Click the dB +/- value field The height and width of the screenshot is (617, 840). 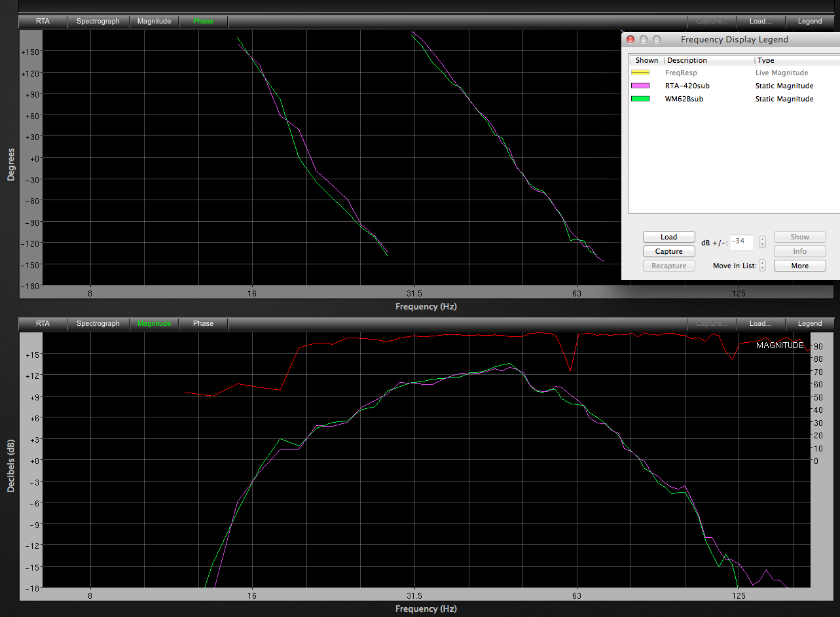[x=742, y=241]
